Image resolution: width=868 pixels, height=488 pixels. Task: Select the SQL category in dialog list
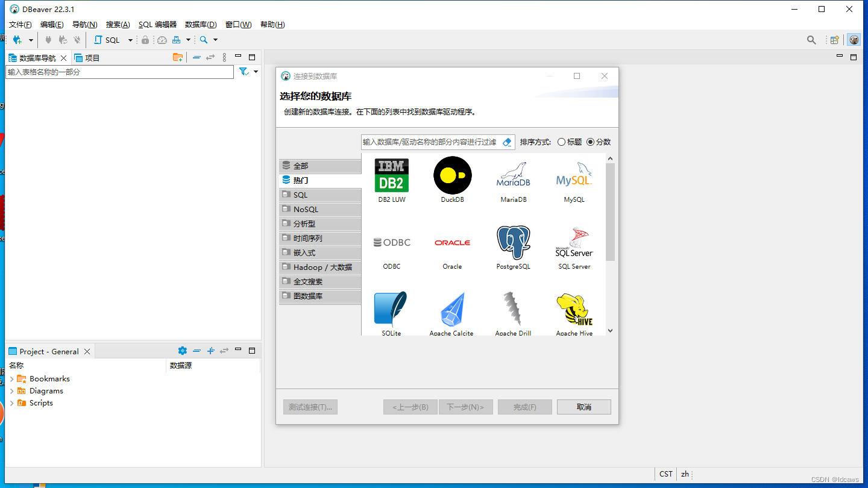[x=320, y=195]
